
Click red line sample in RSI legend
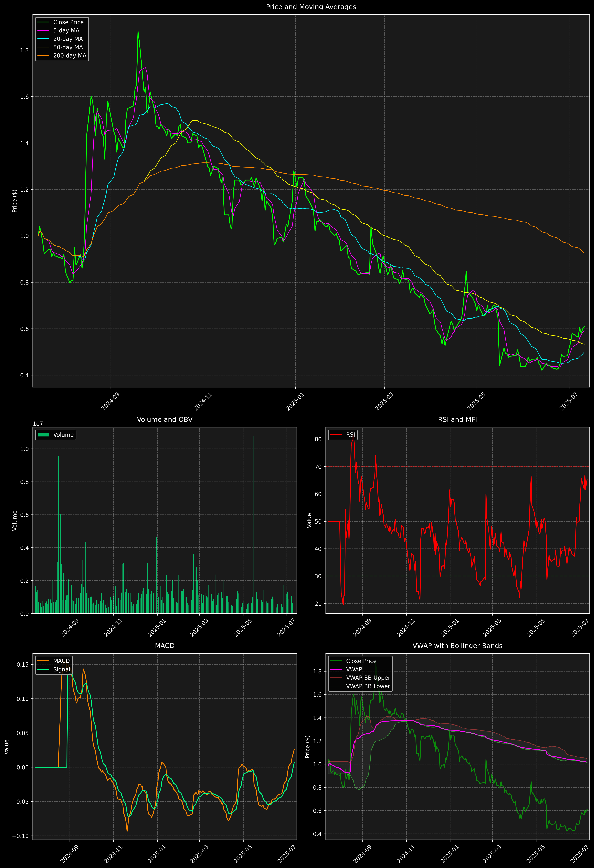(x=336, y=435)
